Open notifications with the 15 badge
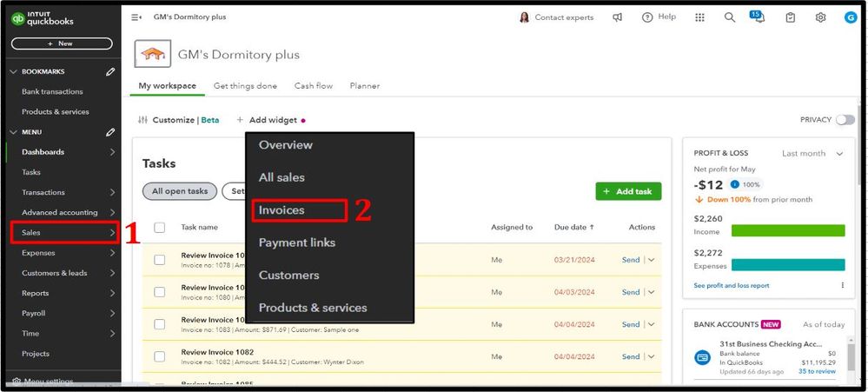The width and height of the screenshot is (868, 392). pos(758,17)
